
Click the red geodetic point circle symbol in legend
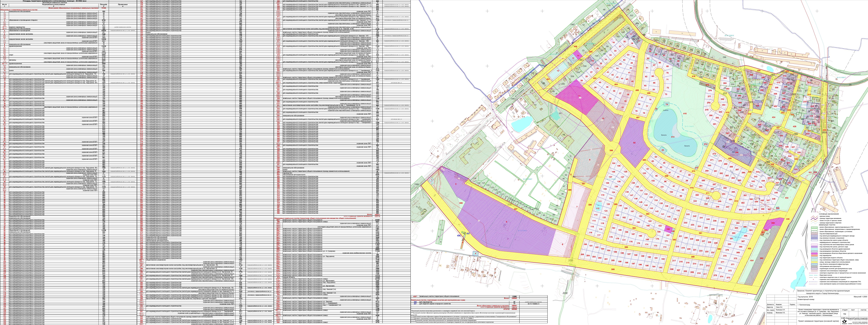tap(813, 279)
